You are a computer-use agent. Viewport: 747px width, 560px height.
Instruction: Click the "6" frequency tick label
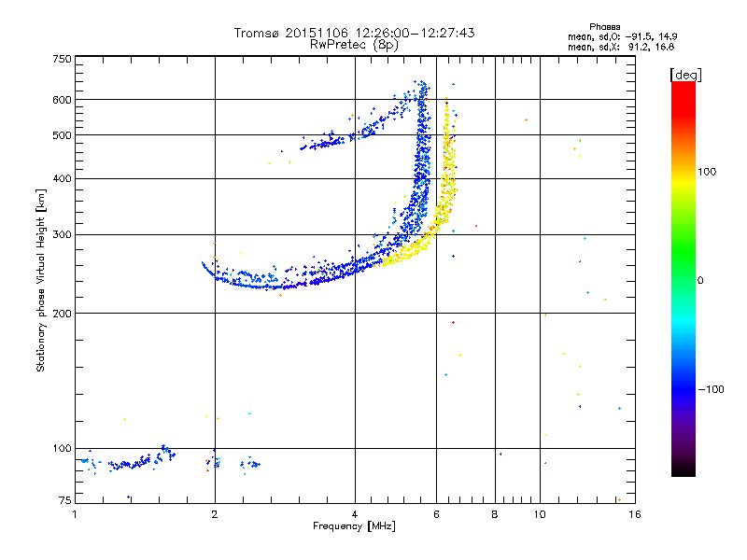coord(436,514)
